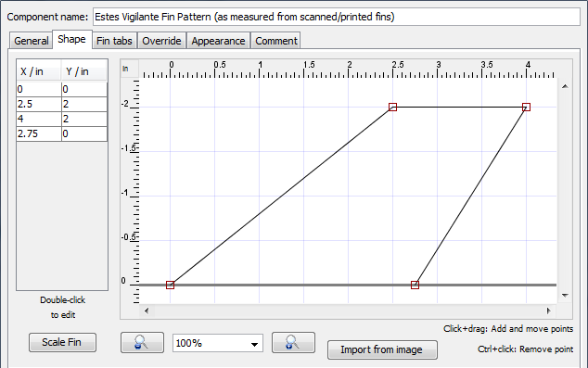
Task: Open the Fin tabs tab
Action: [x=114, y=41]
